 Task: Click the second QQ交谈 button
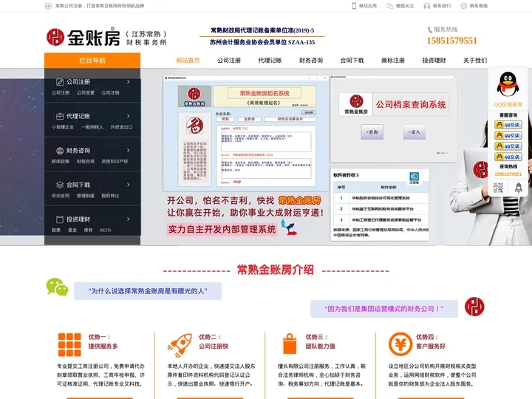pos(508,135)
